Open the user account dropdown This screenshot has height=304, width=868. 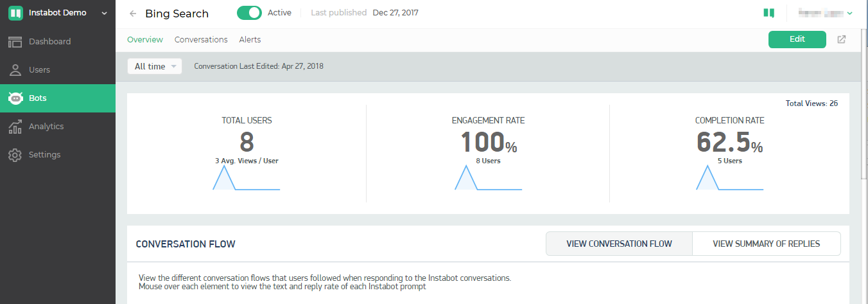pyautogui.click(x=825, y=13)
